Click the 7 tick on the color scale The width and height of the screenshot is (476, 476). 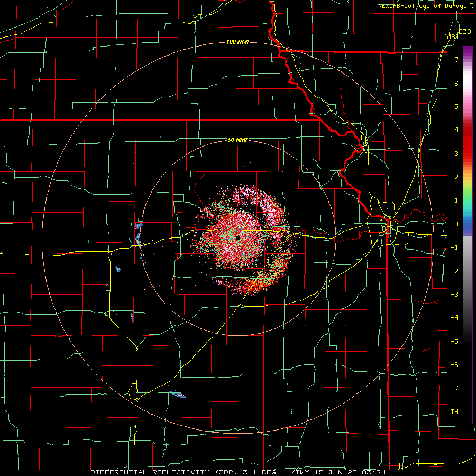coord(456,59)
